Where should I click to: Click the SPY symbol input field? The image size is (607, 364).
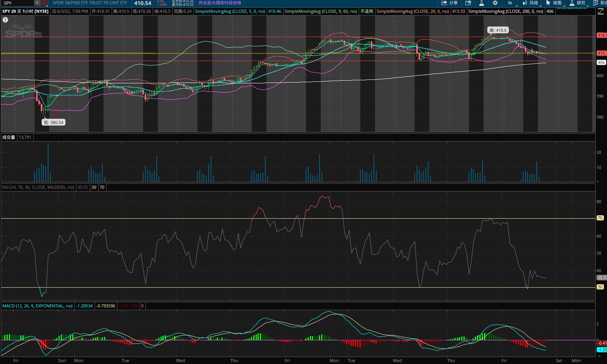pos(18,3)
